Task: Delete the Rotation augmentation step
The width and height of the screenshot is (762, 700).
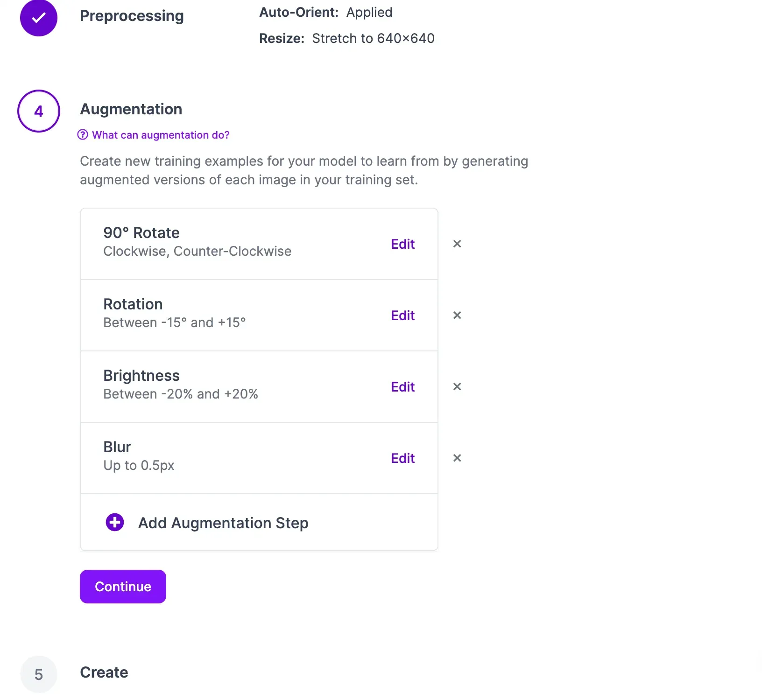Action: 457,315
